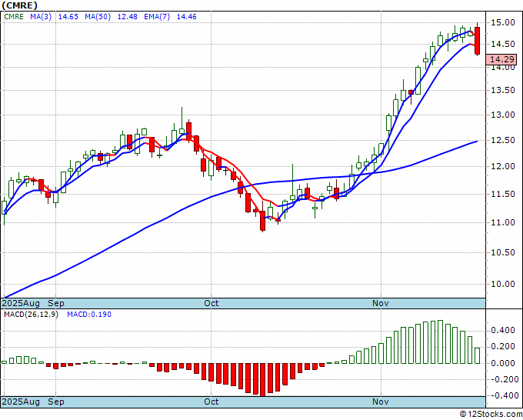Click 2025Aug on the price chart date axis
The image size is (523, 420).
(21, 303)
